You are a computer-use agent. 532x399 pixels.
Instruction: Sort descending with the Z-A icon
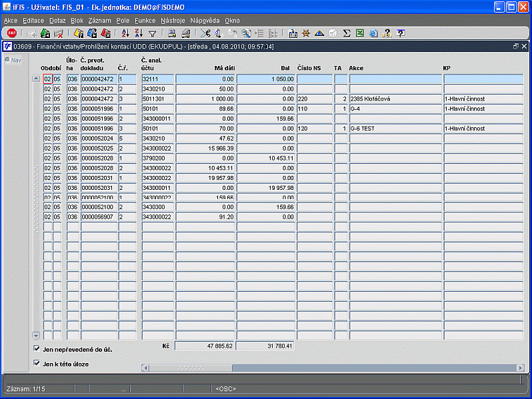coord(139,33)
